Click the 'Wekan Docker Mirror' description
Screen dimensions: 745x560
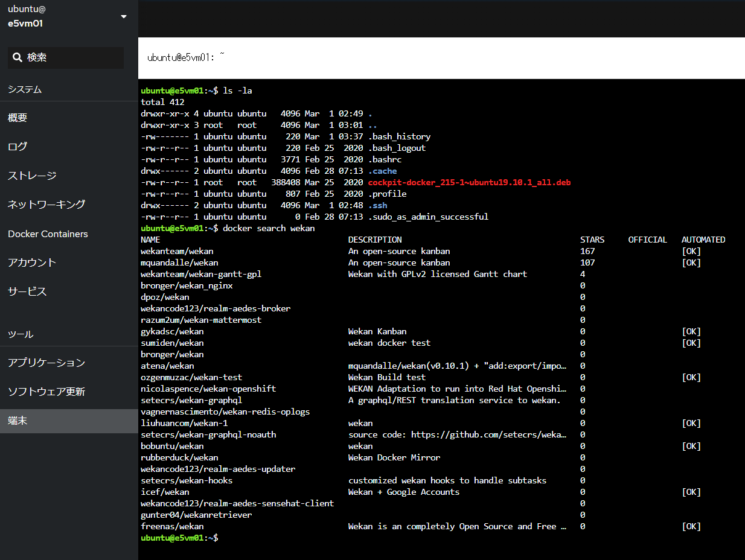tap(394, 457)
